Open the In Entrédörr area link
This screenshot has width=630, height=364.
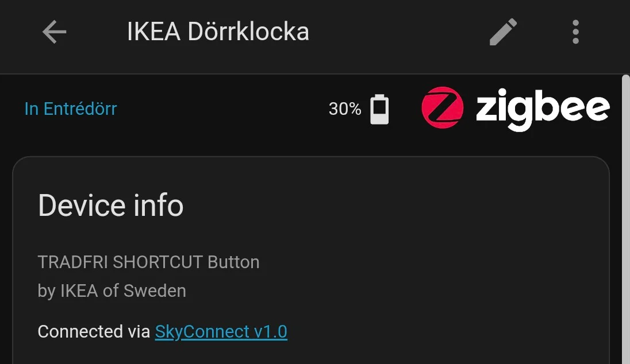(71, 109)
